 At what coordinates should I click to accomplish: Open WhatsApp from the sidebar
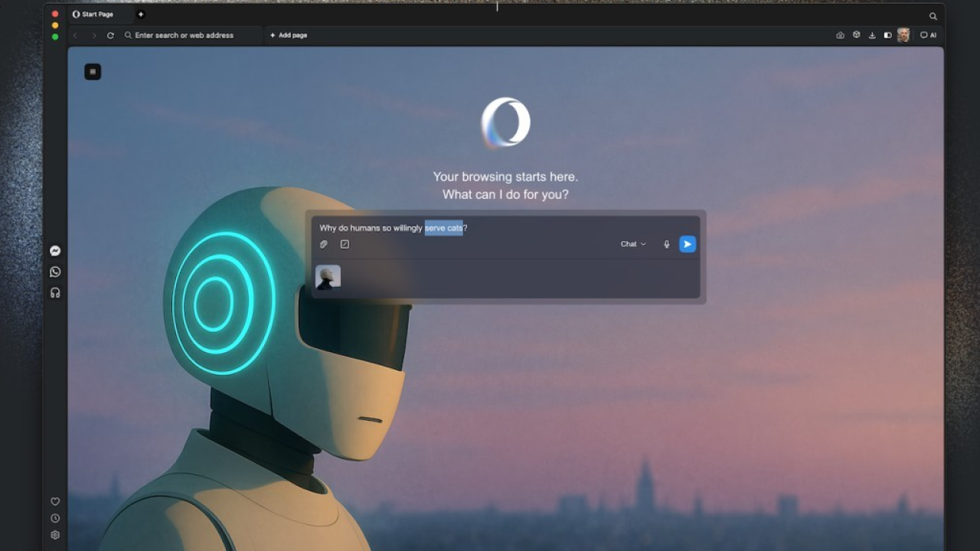tap(54, 272)
